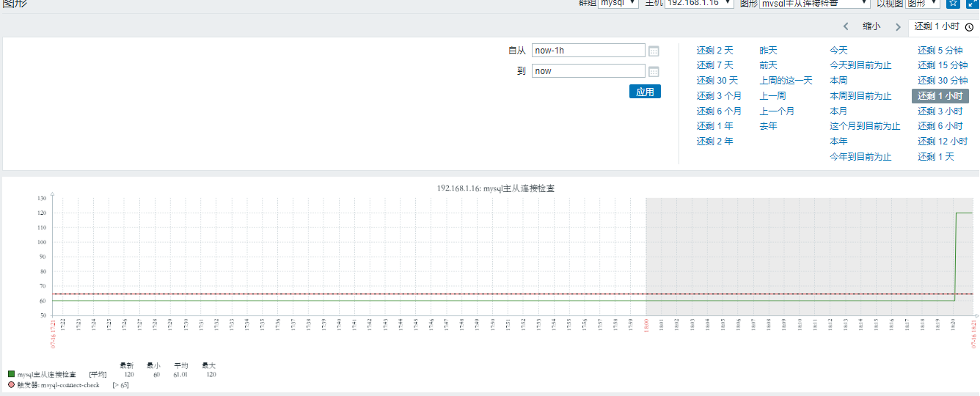Open the 图形 graph selection dropdown
The image size is (980, 396).
click(815, 3)
